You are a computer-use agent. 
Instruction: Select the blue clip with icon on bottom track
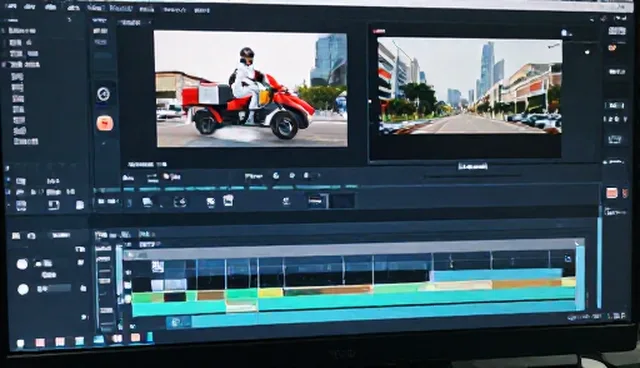[178, 322]
